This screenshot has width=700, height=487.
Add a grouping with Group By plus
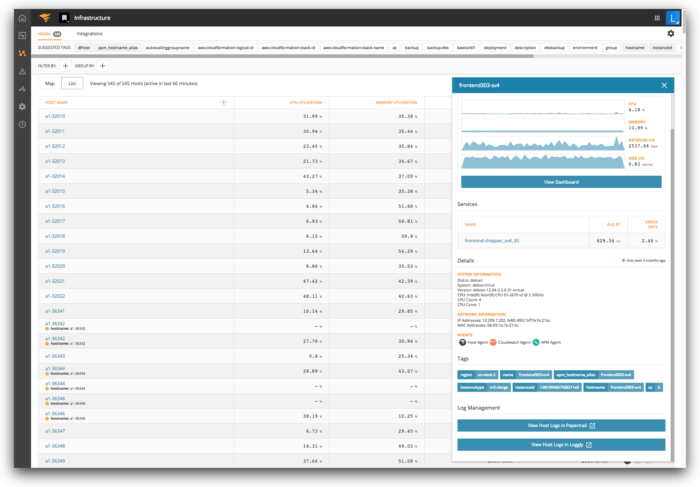coord(104,65)
